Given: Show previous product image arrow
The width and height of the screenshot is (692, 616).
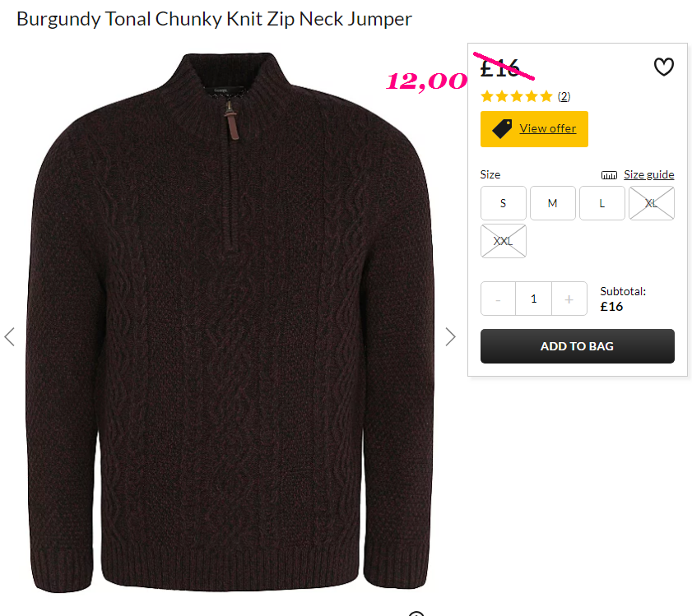Looking at the screenshot, I should click(10, 336).
